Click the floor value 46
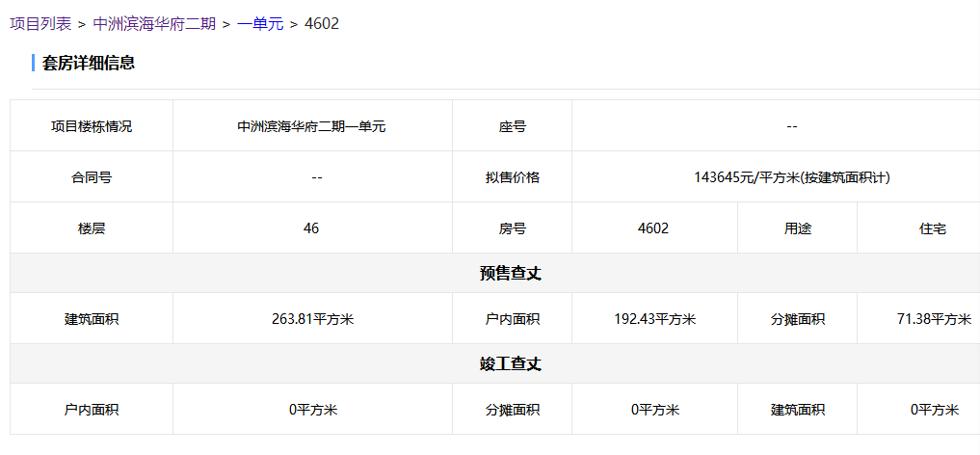The height and width of the screenshot is (455, 980). pyautogui.click(x=311, y=228)
